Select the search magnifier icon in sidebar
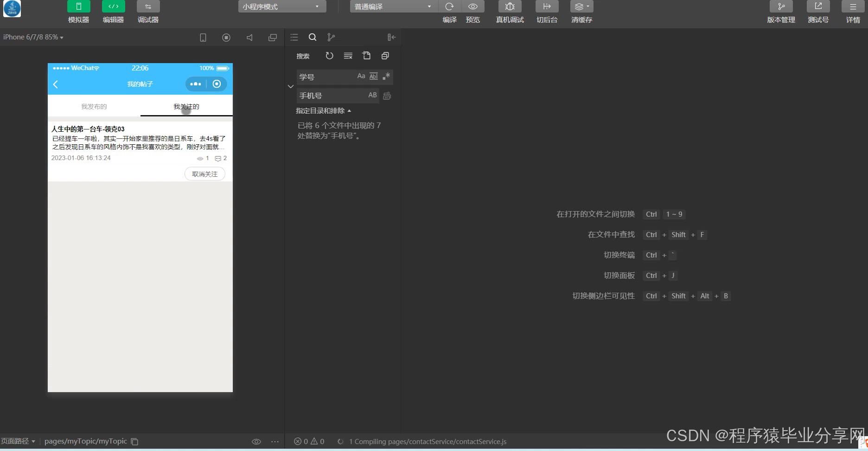The image size is (868, 451). (313, 37)
